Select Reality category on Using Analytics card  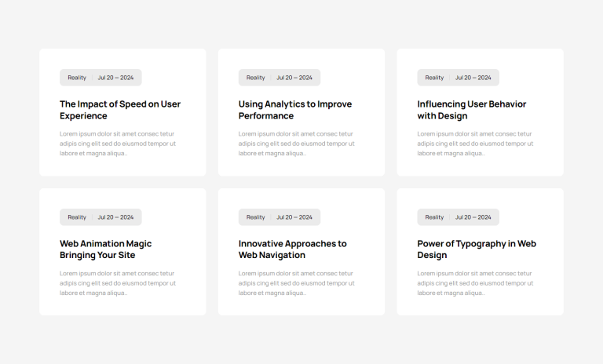(256, 78)
